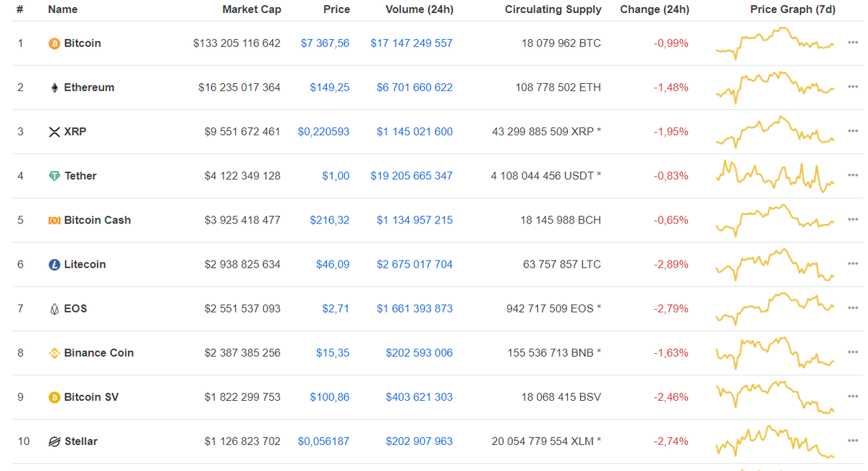
Task: Click Ethereum change -1,48%
Action: (671, 88)
